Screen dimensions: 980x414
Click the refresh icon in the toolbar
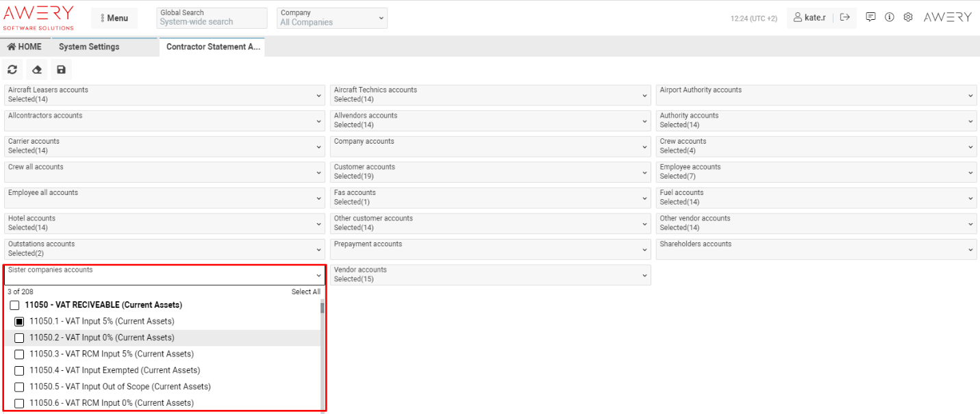coord(12,69)
